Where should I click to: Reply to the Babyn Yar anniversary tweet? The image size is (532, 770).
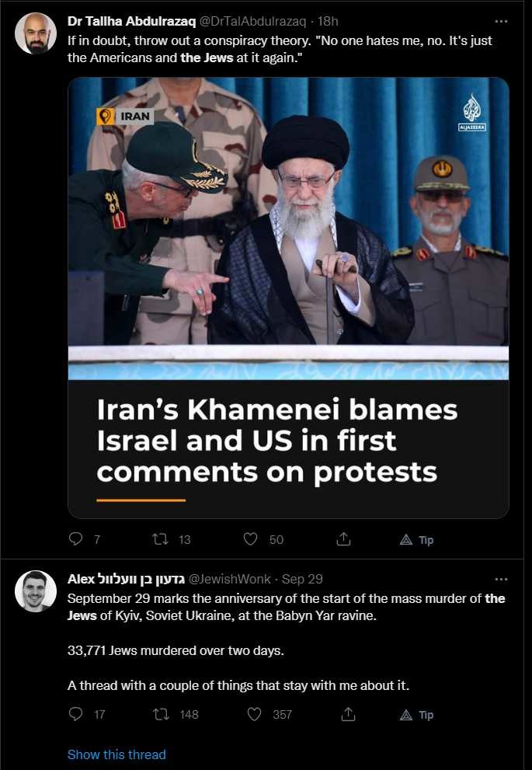pos(75,714)
